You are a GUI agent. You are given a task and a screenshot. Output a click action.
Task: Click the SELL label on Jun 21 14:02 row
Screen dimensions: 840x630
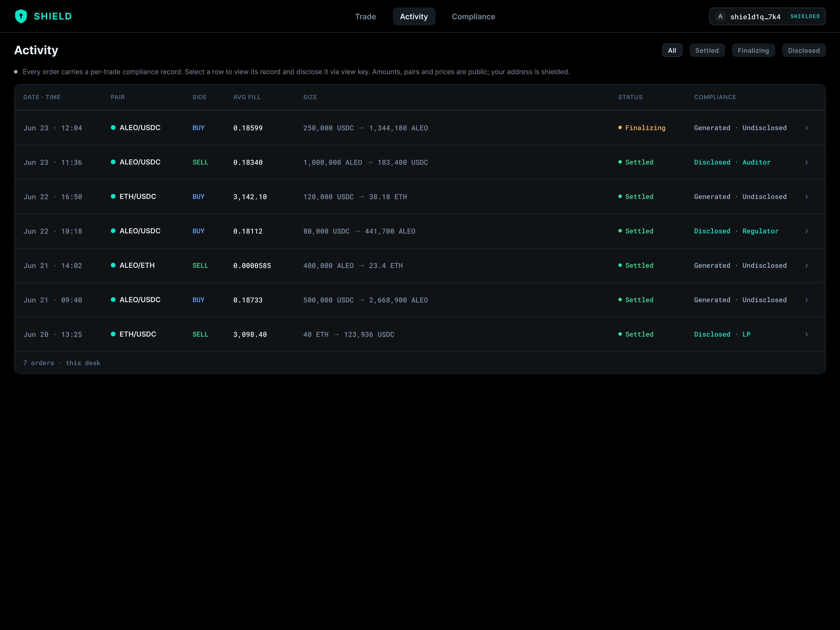point(200,265)
